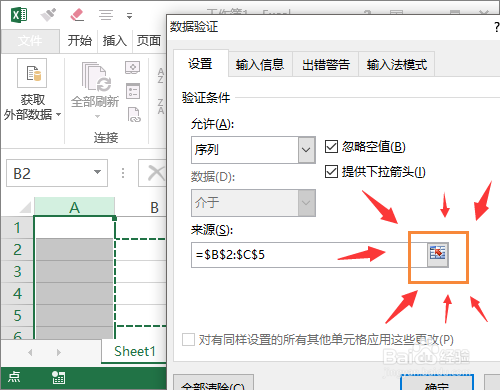500x390 pixels.
Task: Click the Select All corner triangle
Action: (x=25, y=207)
